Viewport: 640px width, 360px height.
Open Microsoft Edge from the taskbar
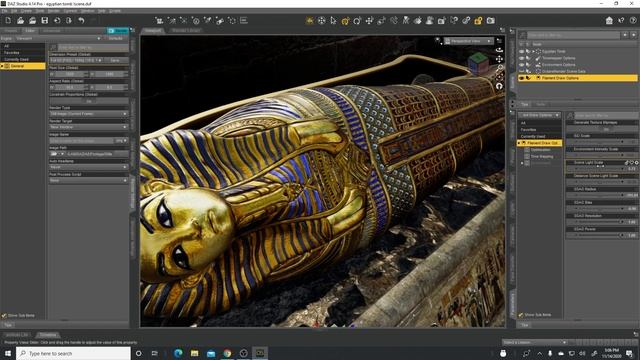click(x=178, y=353)
